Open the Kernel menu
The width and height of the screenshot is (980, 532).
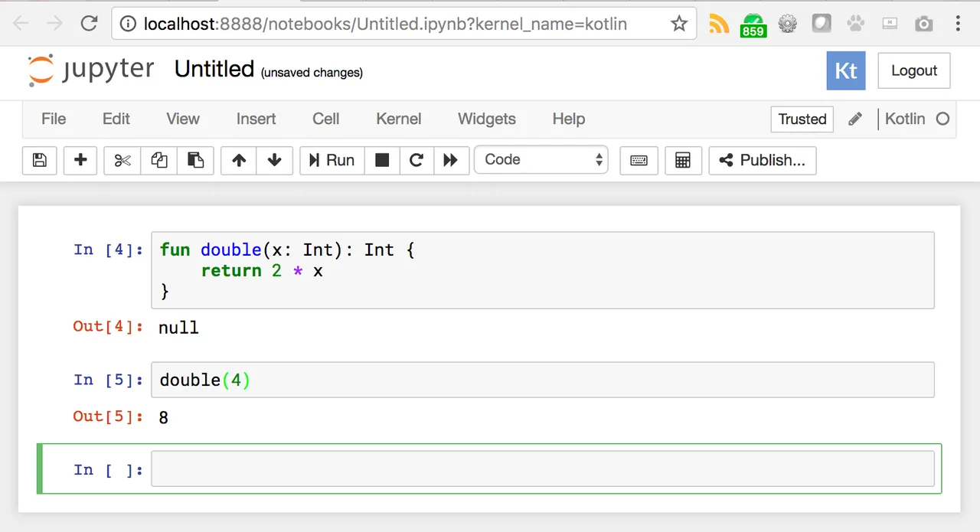(399, 119)
